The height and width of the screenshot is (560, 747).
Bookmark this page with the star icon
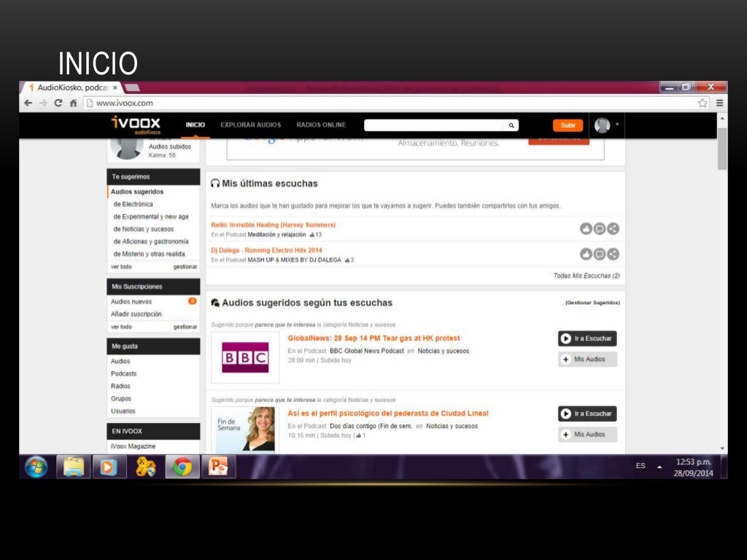click(703, 103)
